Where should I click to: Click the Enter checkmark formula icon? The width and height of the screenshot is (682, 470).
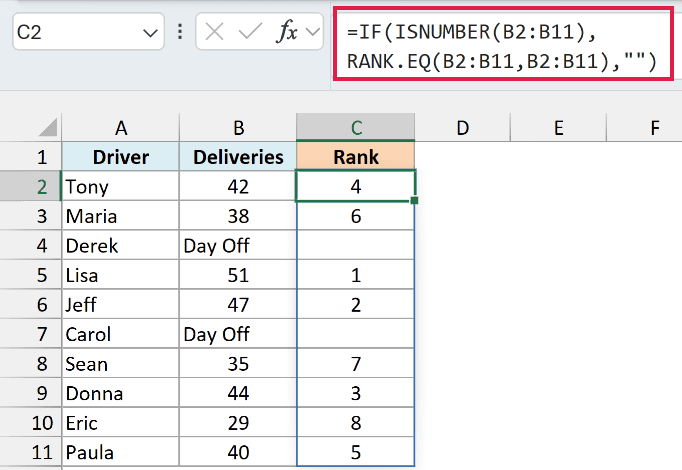(250, 32)
